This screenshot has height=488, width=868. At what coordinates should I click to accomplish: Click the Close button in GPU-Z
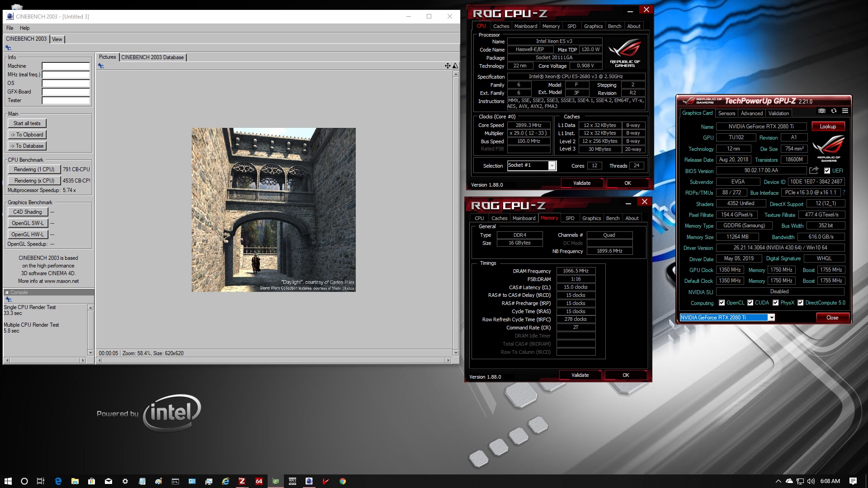(x=832, y=318)
